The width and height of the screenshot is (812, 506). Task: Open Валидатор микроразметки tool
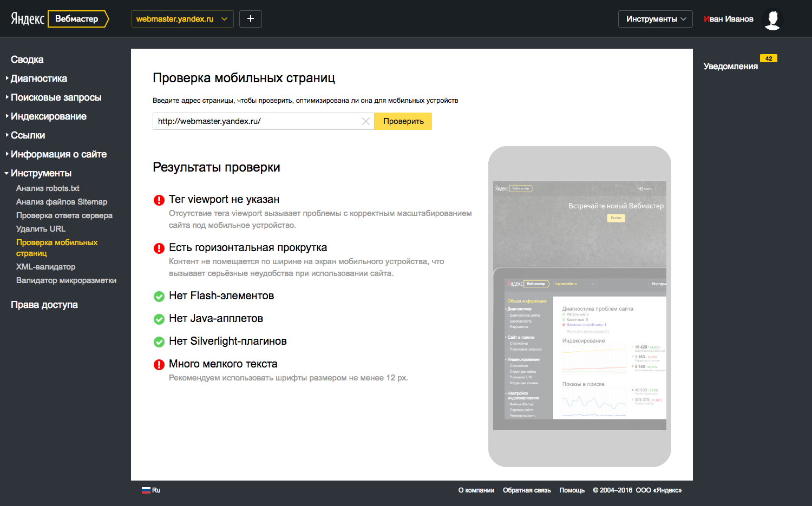[x=67, y=280]
